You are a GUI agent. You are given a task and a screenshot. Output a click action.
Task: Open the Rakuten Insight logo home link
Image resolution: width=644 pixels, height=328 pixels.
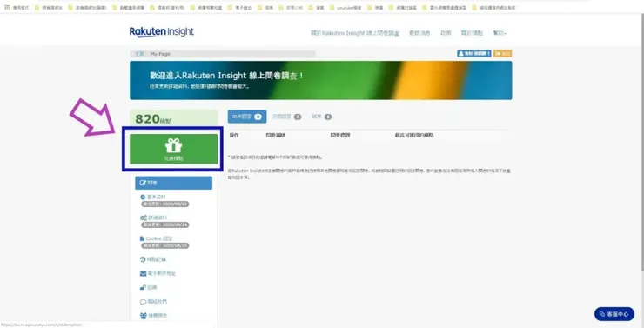point(161,32)
